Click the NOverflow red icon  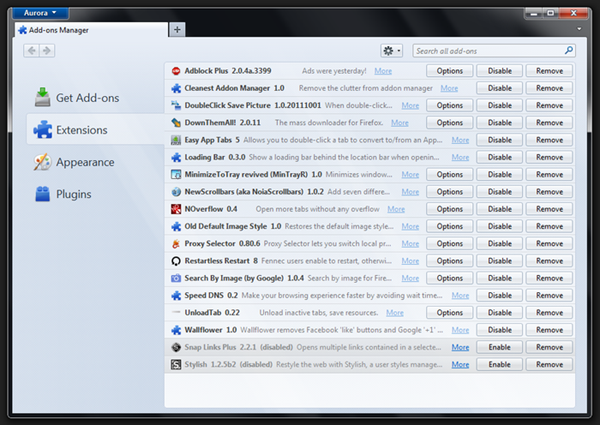tap(176, 209)
